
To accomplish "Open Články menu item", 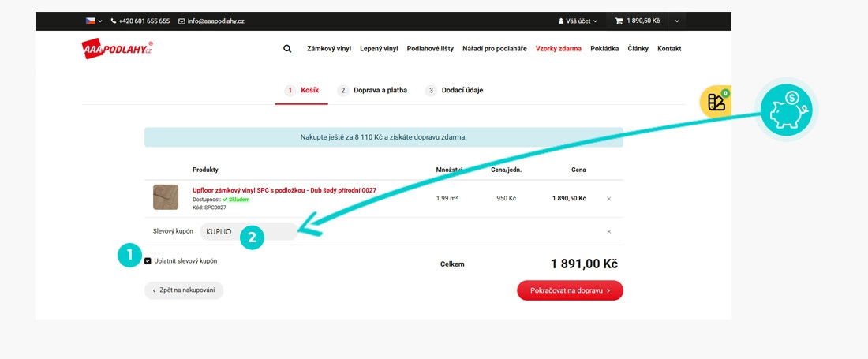I will (x=638, y=49).
